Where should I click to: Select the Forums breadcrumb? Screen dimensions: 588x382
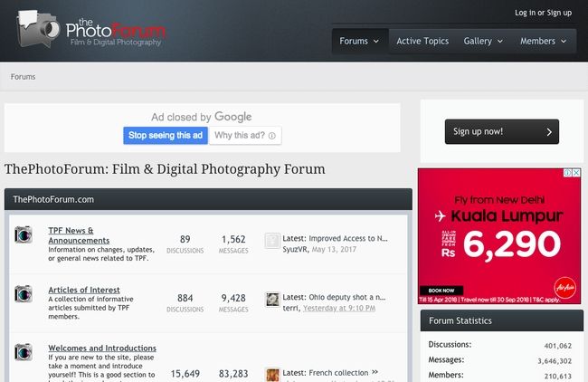coord(24,77)
